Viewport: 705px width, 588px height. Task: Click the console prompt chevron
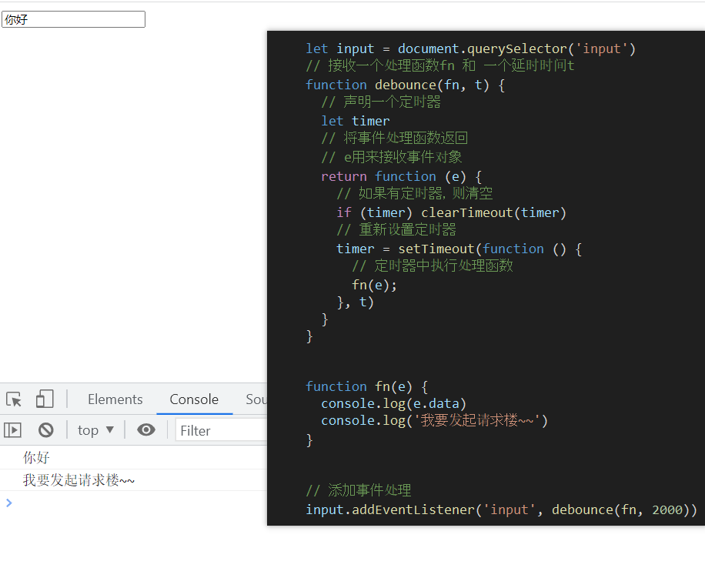coord(9,503)
